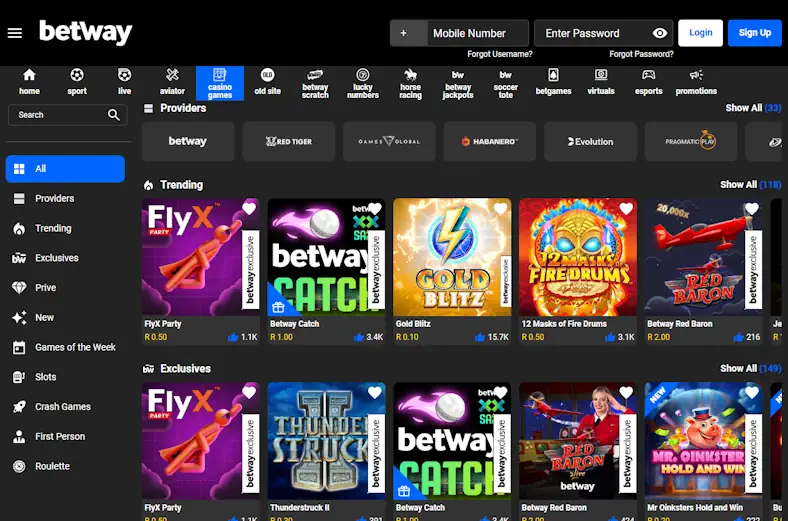The height and width of the screenshot is (521, 788).
Task: Open live betting section
Action: pos(124,83)
